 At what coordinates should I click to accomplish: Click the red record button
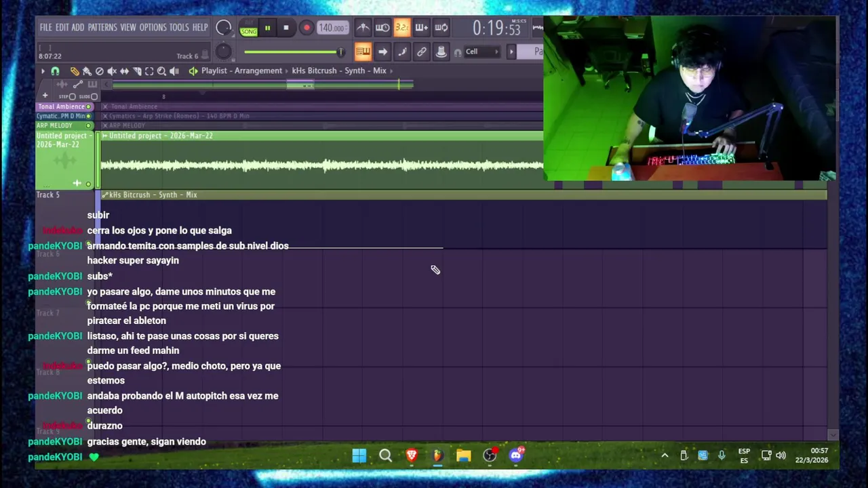tap(307, 28)
